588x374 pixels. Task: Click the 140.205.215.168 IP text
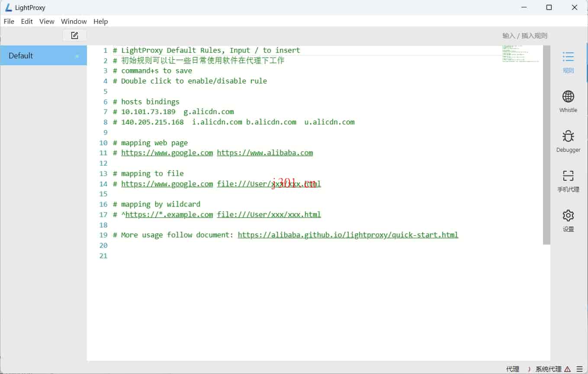(x=152, y=122)
